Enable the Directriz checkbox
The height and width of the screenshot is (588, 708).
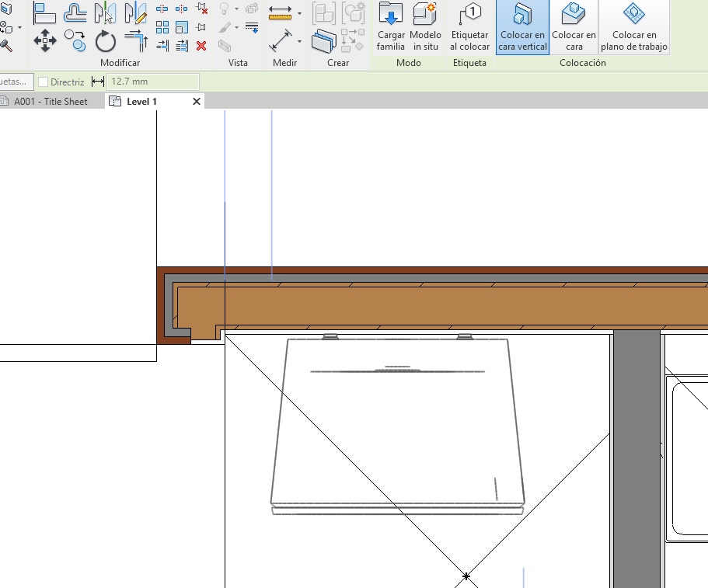44,82
